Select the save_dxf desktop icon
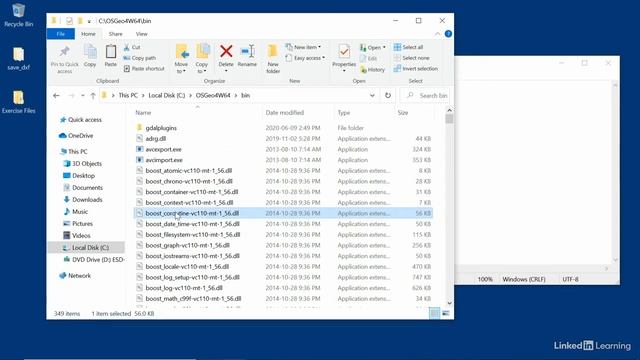The height and width of the screenshot is (360, 640). [18, 59]
